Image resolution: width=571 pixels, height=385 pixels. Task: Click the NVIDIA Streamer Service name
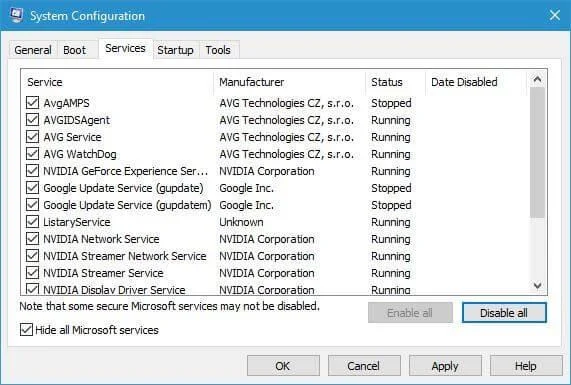click(103, 273)
